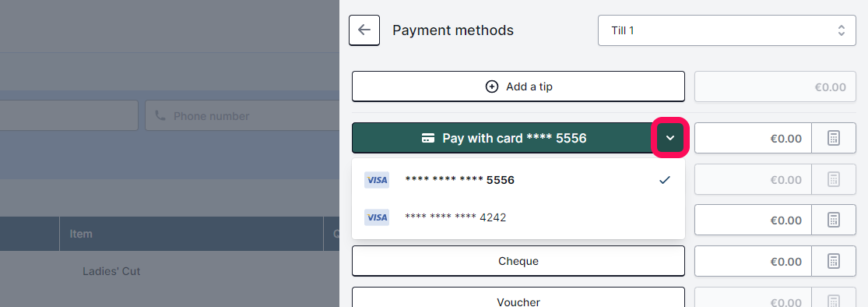Click the Till selector up-down arrows
868x307 pixels.
click(x=842, y=30)
